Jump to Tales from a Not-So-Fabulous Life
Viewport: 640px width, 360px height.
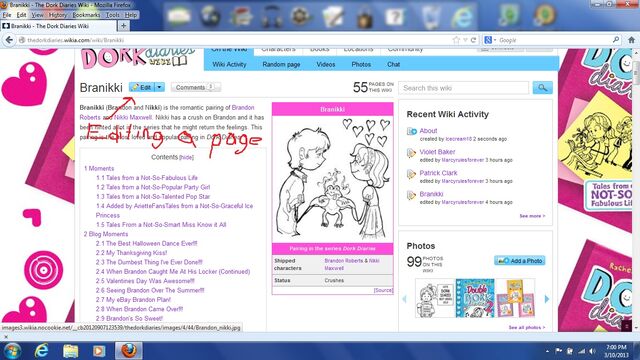click(x=147, y=178)
